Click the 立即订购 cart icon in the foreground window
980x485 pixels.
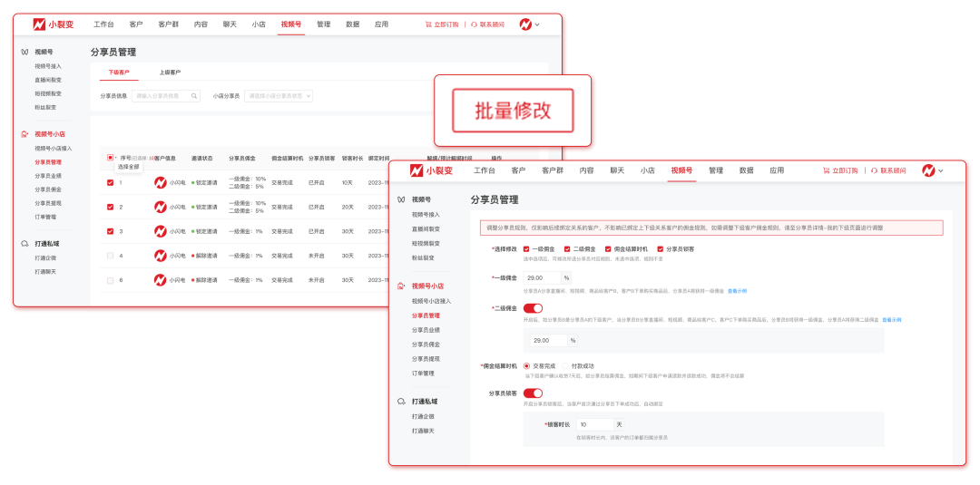click(826, 170)
